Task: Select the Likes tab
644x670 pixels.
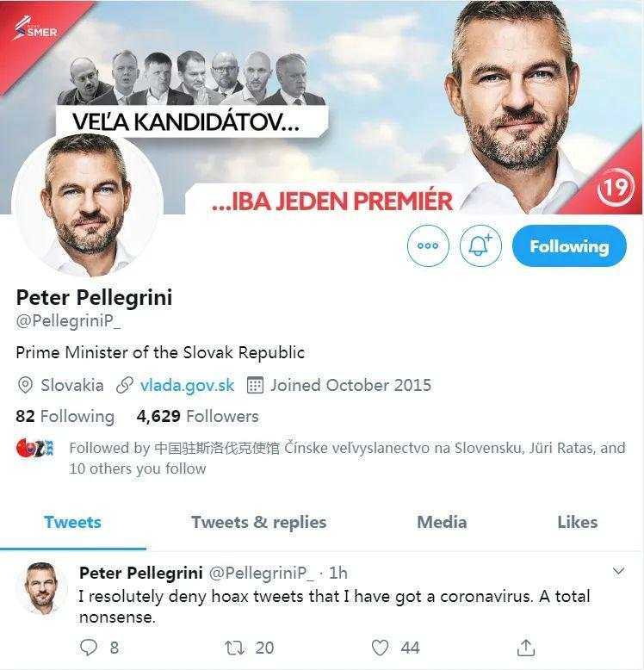Action: (578, 522)
